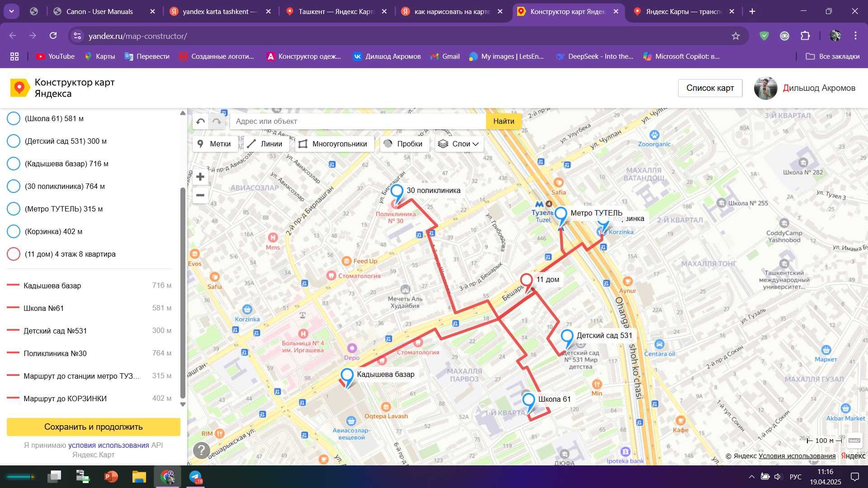This screenshot has height=488, width=868.
Task: Click the browser address bar URL
Action: pyautogui.click(x=138, y=36)
